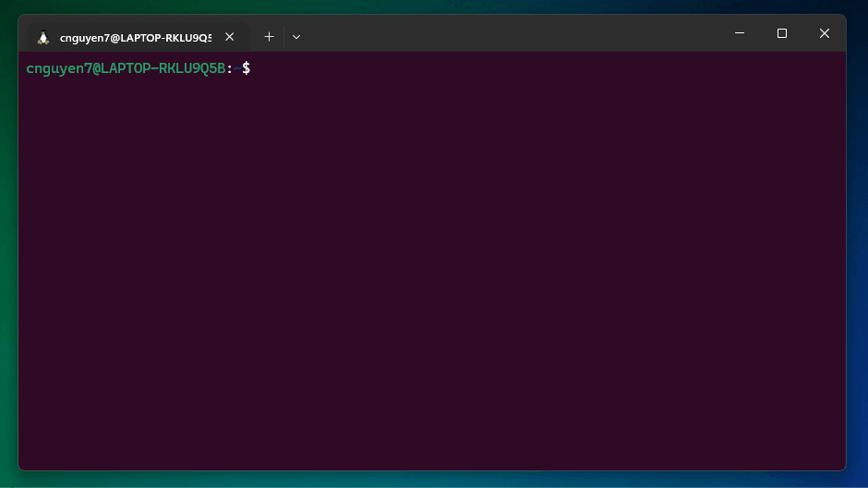
Task: Open a new tab with plus button
Action: click(269, 37)
